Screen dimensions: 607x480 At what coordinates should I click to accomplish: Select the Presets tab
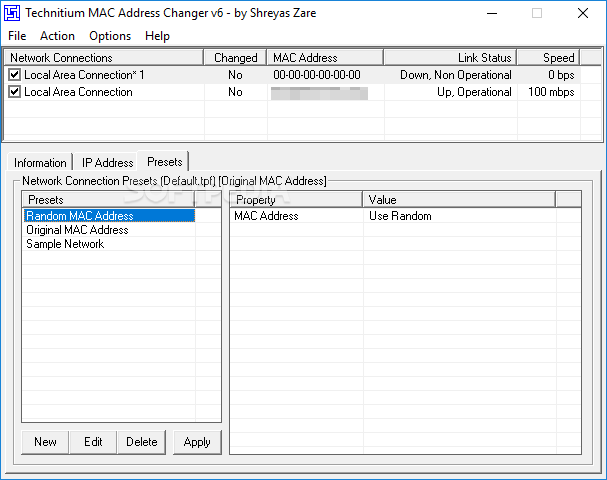[165, 161]
